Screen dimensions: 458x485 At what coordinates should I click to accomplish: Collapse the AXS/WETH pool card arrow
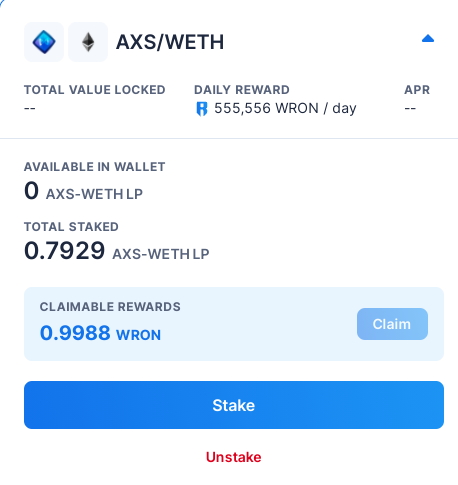[428, 39]
